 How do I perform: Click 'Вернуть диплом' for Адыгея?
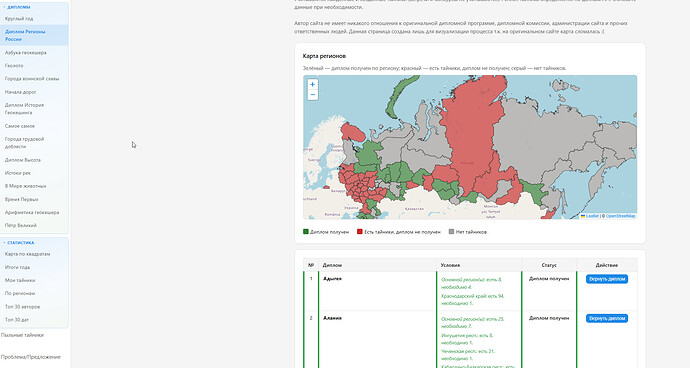pyautogui.click(x=607, y=279)
